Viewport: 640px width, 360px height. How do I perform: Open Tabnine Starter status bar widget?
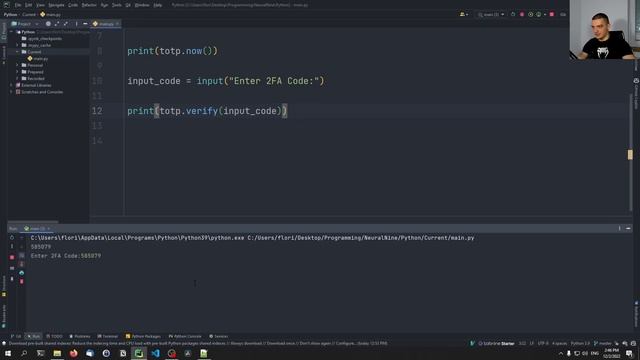pyautogui.click(x=496, y=343)
